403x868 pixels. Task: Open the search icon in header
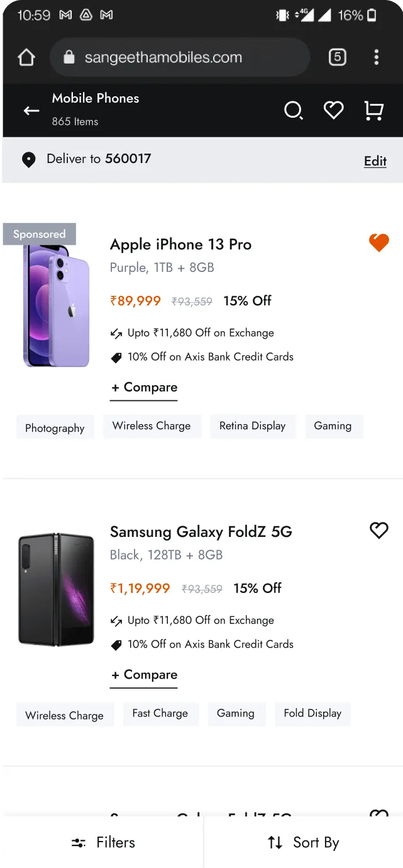[293, 111]
